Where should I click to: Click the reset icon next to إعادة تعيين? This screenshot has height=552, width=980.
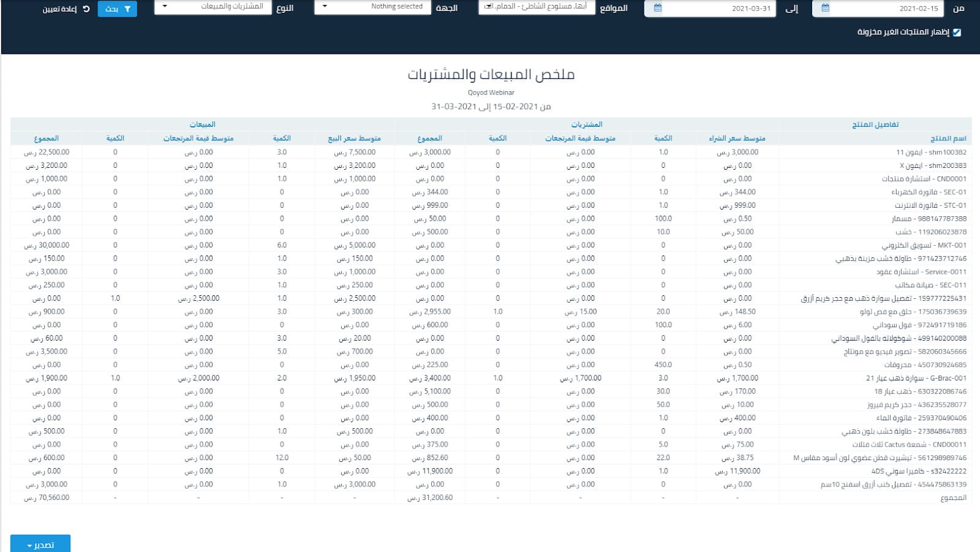[86, 9]
